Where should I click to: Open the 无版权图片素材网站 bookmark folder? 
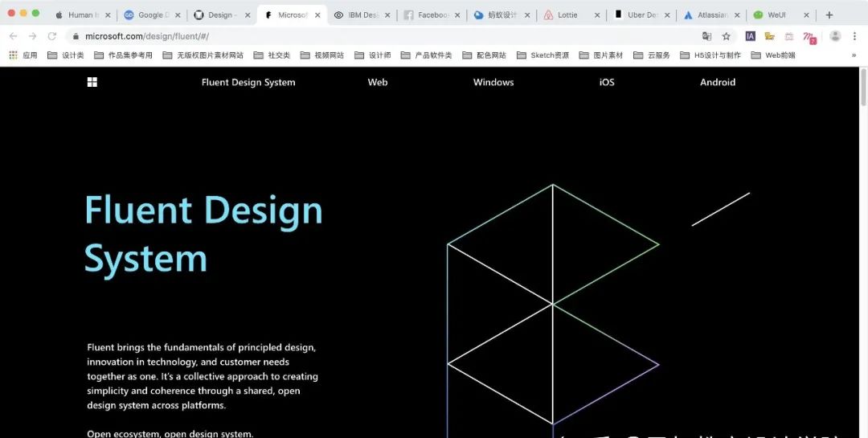click(x=203, y=55)
